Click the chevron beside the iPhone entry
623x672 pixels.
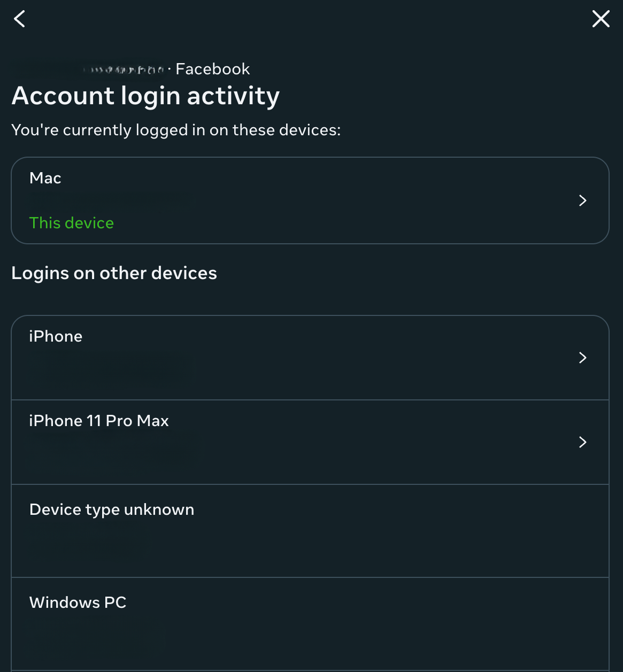point(582,357)
